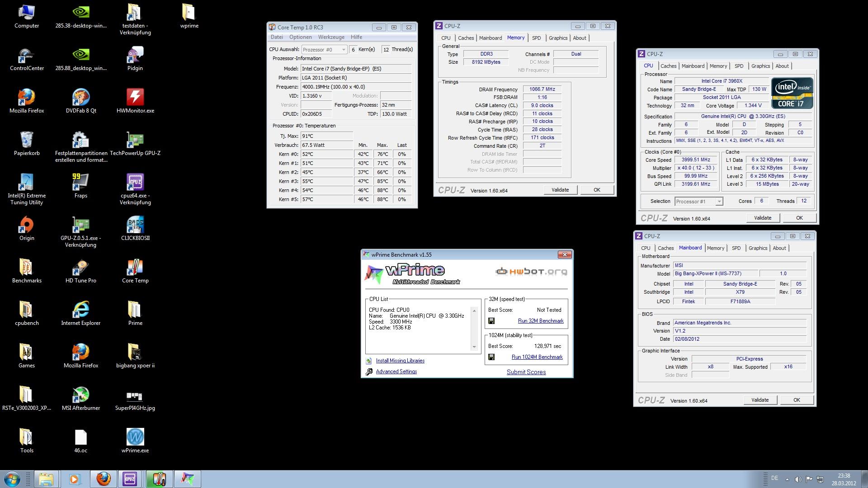The image size is (868, 488).
Task: Open the Hilfe menu in Core Temp
Action: 356,37
